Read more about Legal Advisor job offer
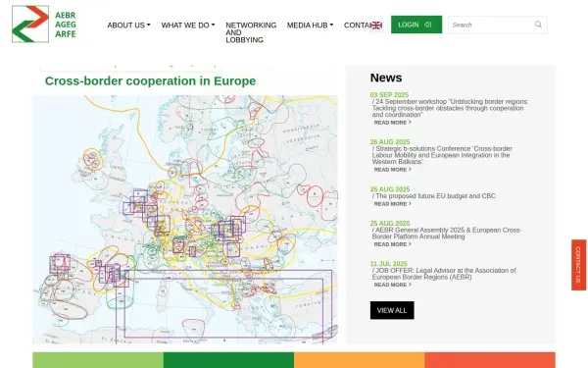The image size is (588, 368). point(392,285)
